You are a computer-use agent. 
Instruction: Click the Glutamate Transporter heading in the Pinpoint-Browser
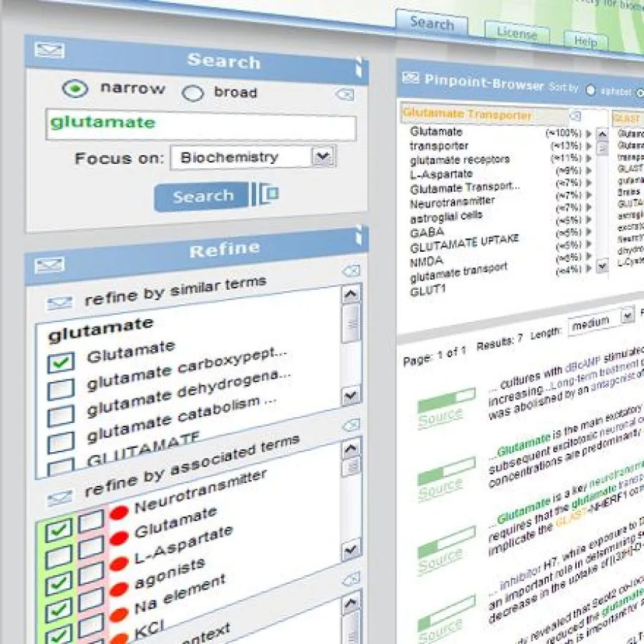[x=467, y=114]
